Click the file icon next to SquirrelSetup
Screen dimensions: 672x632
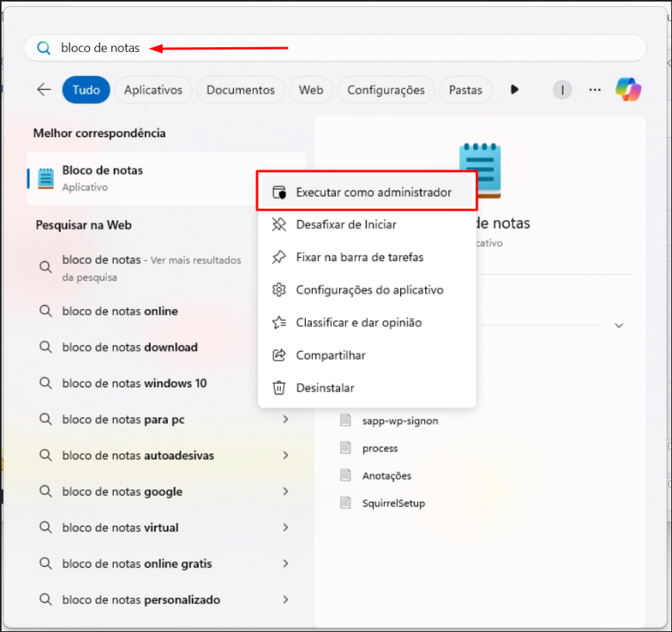click(x=345, y=503)
